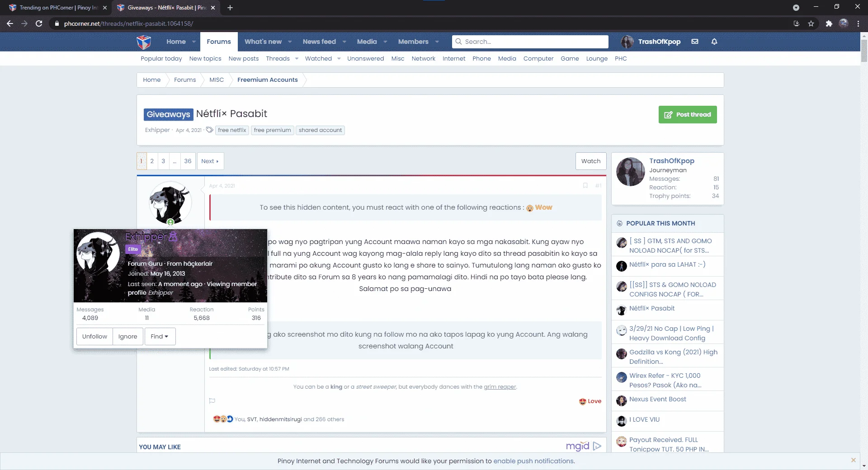The height and width of the screenshot is (470, 868).
Task: Click the report flag icon under post
Action: coord(212,401)
